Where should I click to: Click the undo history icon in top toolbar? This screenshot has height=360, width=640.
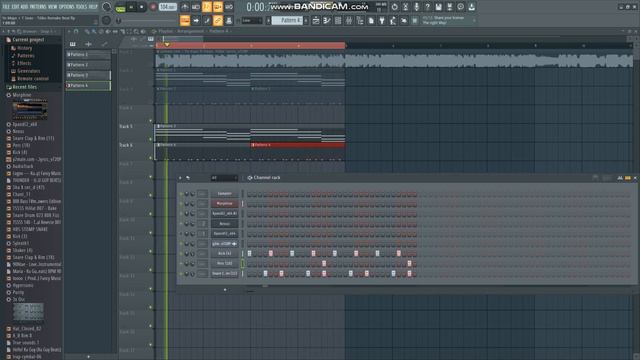(394, 7)
